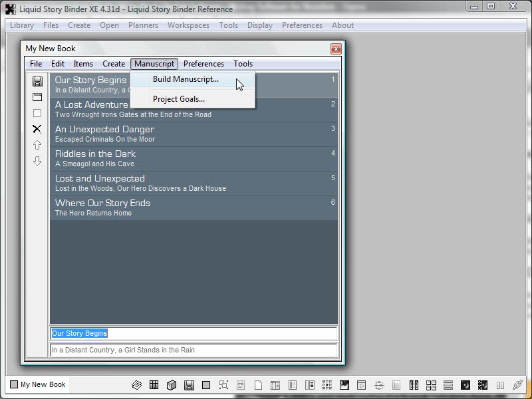Click the chapter title field Our Story Begins
The width and height of the screenshot is (532, 399).
point(193,333)
